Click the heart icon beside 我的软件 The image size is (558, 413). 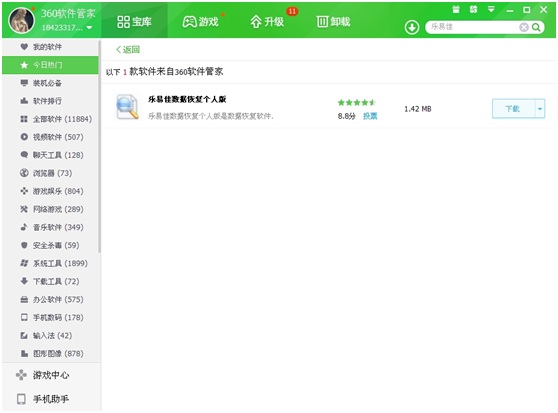coord(24,47)
